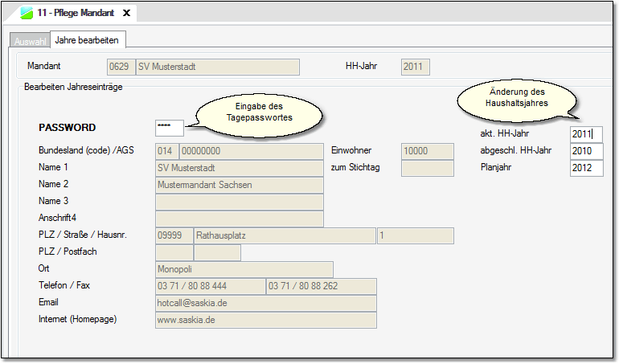Viewport: 619px width, 364px height.
Task: Click the Mandant number field 0629
Action: (119, 67)
